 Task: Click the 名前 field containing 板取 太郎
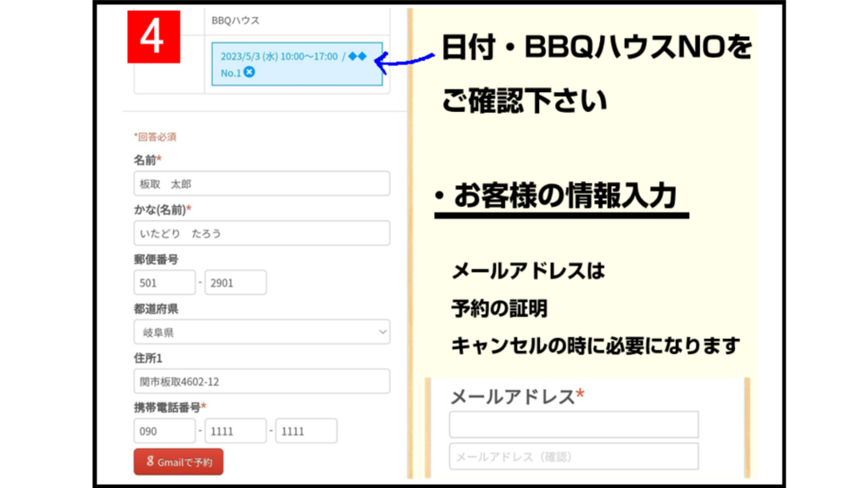coord(261,184)
